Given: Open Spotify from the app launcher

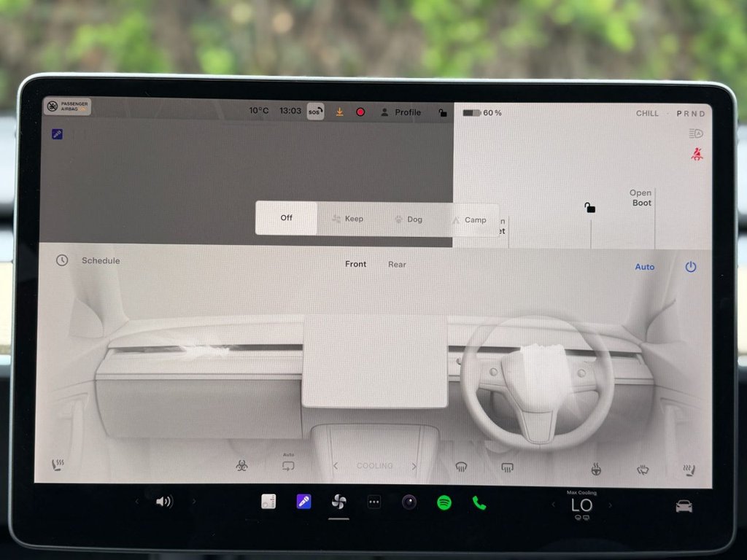Looking at the screenshot, I should [x=444, y=502].
